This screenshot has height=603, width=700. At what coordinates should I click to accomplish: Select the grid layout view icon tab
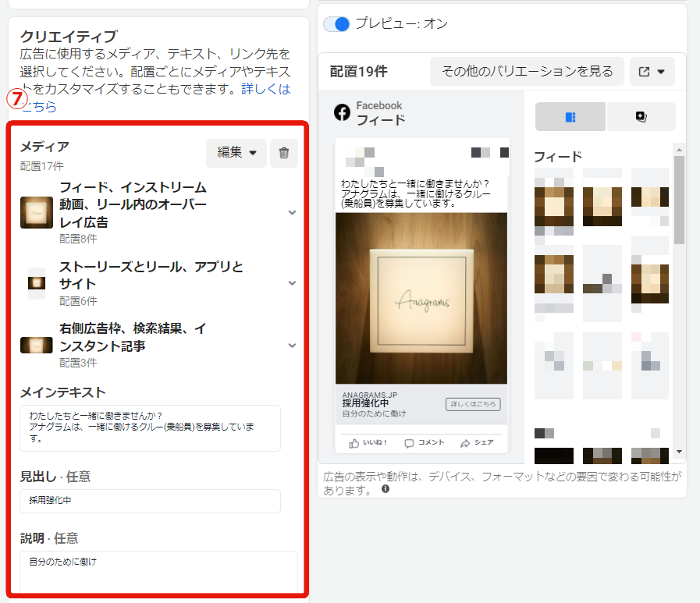[x=570, y=117]
